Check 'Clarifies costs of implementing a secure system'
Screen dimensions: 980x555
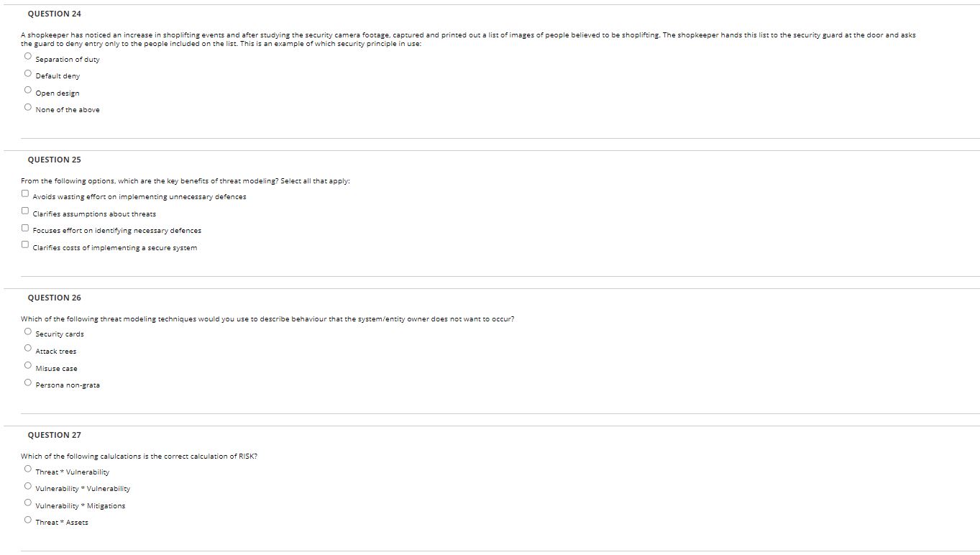click(x=25, y=244)
